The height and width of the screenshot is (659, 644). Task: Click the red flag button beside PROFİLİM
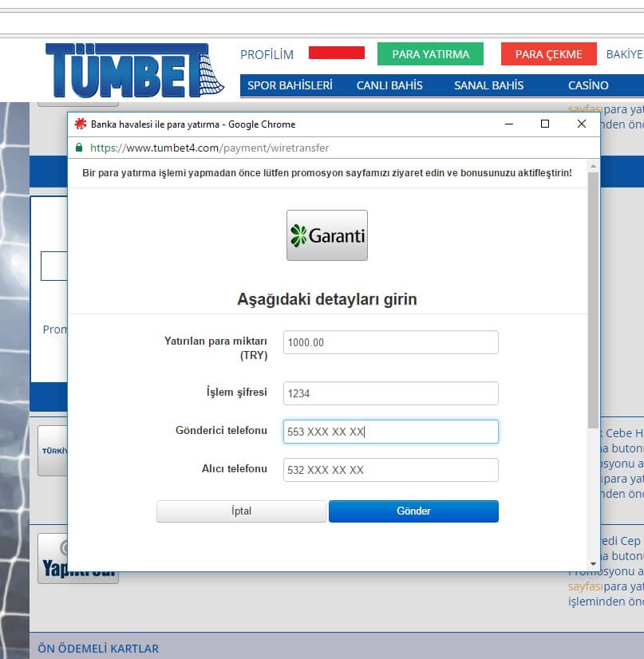[x=338, y=53]
